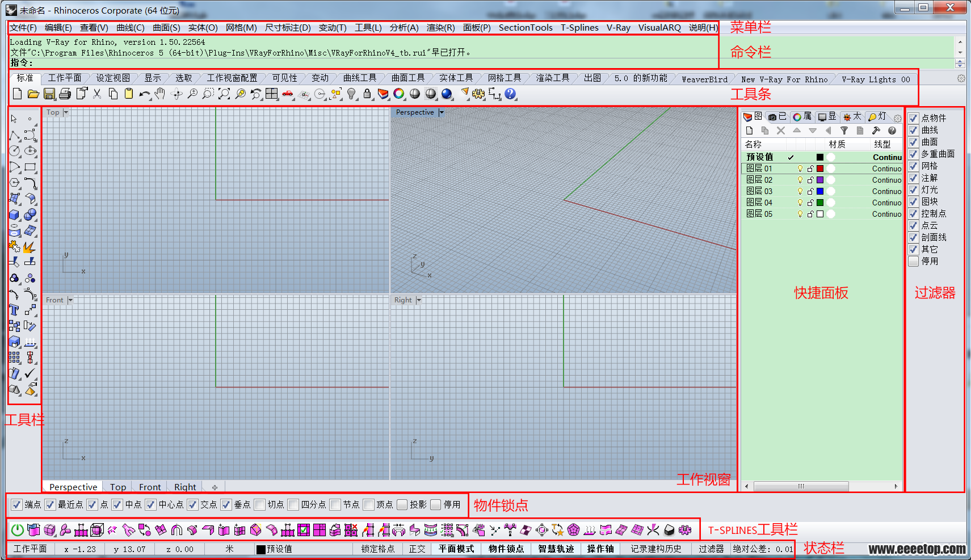Select the 图层 05 row in layer list
Screen dimensions: 971x560
tap(822, 214)
